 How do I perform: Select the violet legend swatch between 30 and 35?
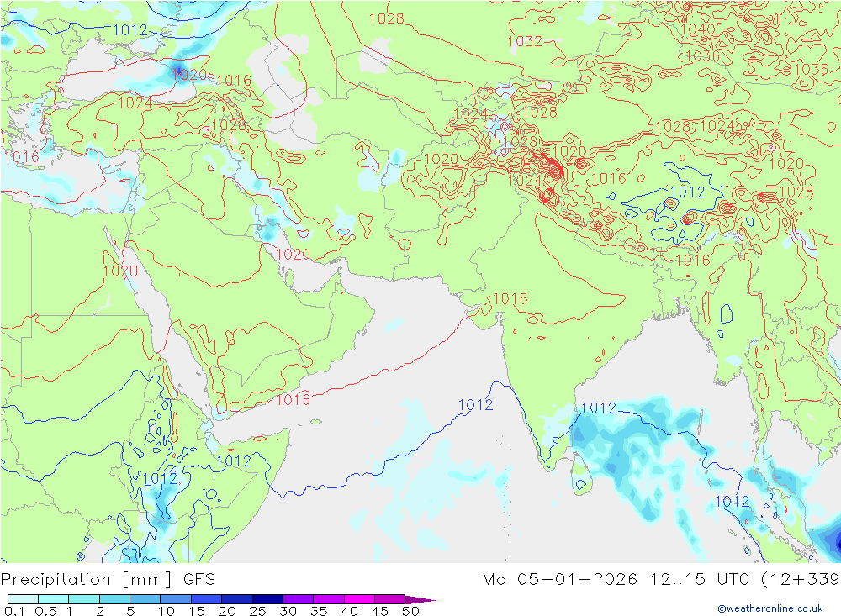click(x=299, y=599)
